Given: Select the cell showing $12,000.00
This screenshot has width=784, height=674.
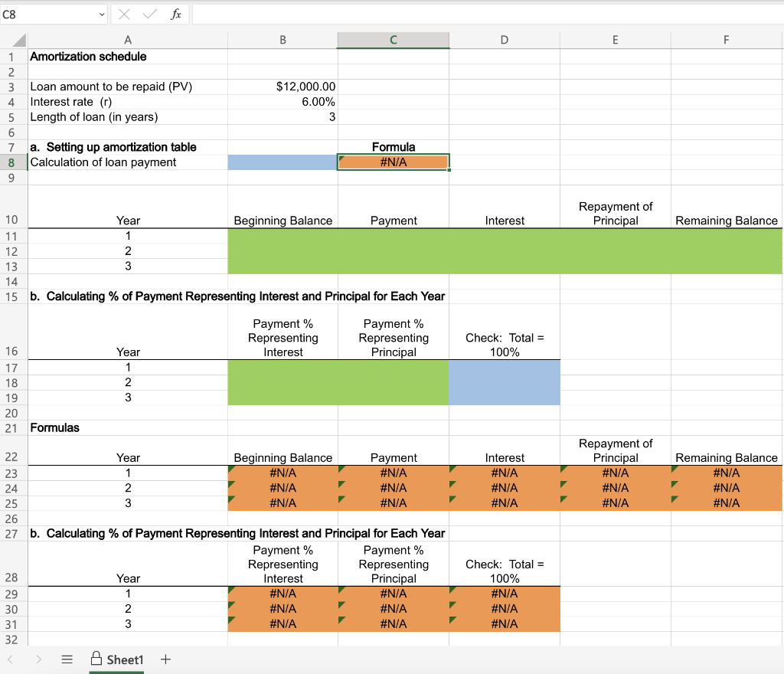Looking at the screenshot, I should [283, 87].
